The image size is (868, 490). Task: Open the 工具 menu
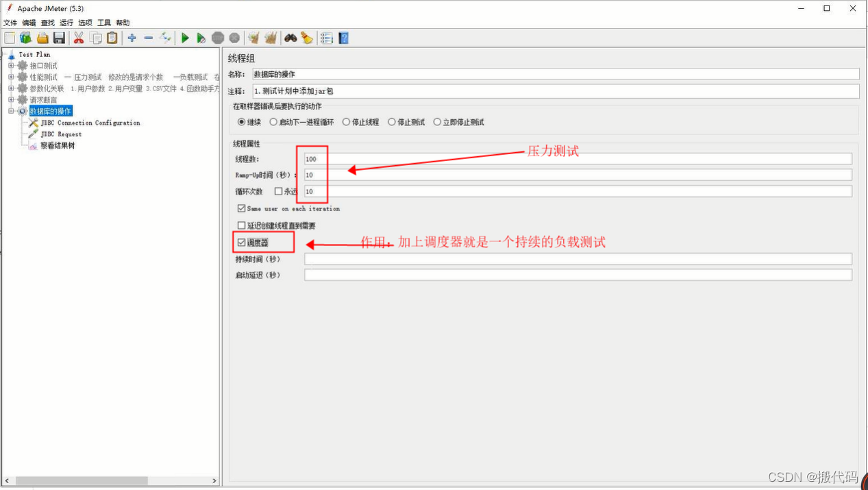[103, 23]
